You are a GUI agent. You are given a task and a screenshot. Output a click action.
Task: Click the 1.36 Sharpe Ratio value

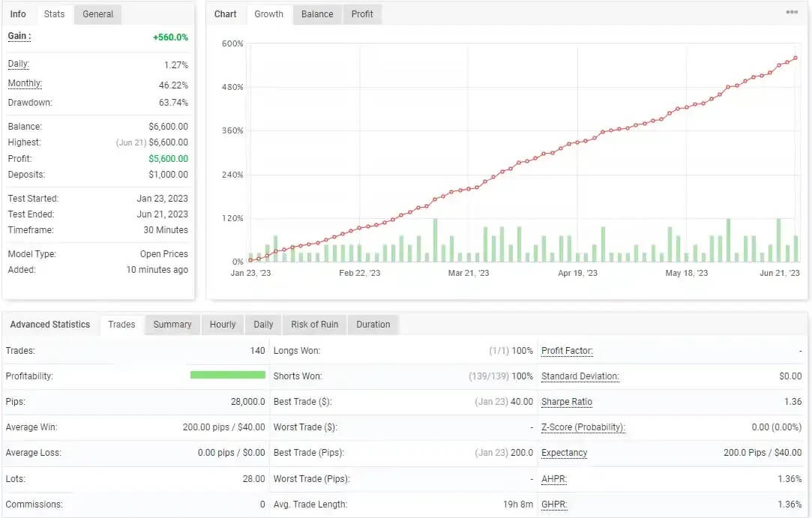pyautogui.click(x=793, y=402)
